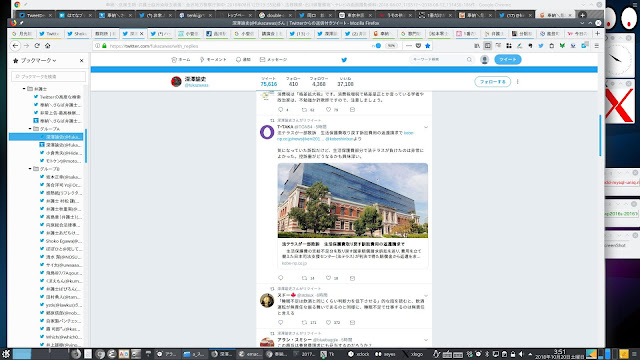Image resolution: width=640 pixels, height=360 pixels.
Task: Open Twitter モーメント navigation link
Action: [x=213, y=60]
